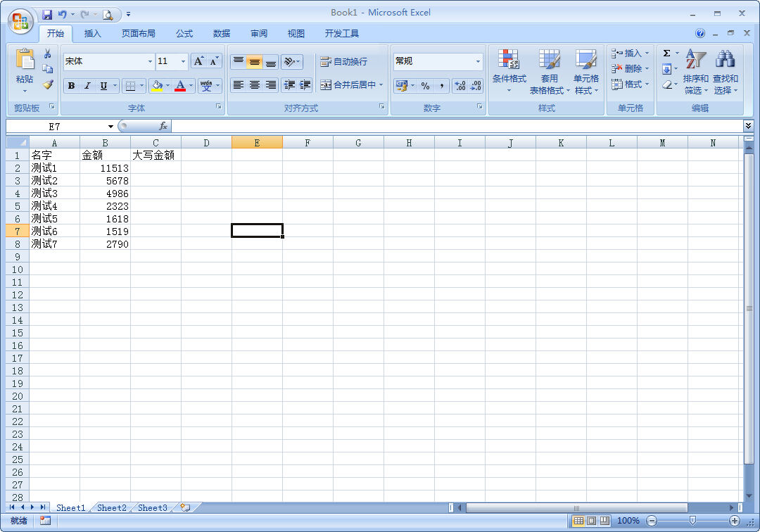Open the font size dropdown
760x532 pixels.
183,61
